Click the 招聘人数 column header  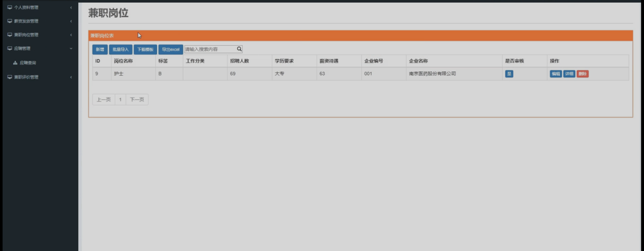click(x=250, y=61)
